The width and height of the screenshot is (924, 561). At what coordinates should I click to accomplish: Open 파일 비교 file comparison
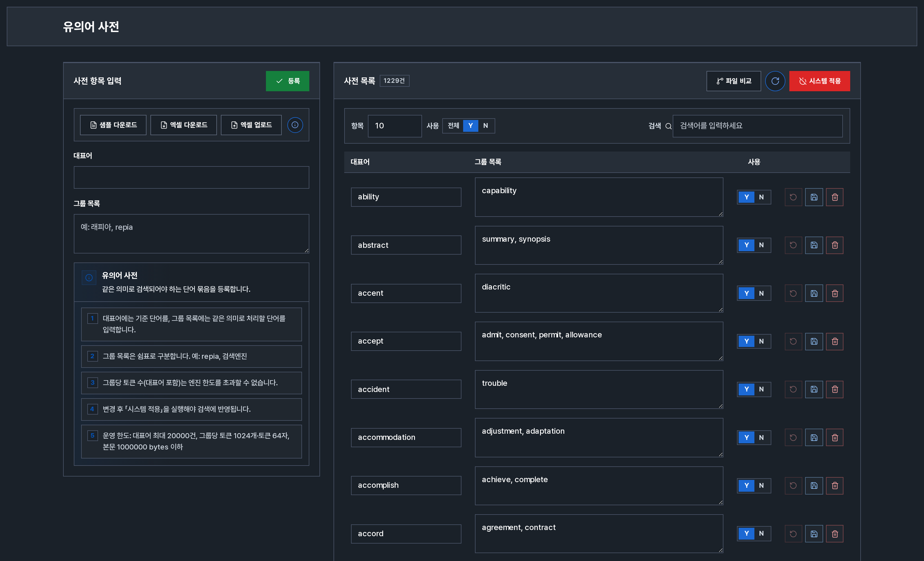click(x=734, y=81)
